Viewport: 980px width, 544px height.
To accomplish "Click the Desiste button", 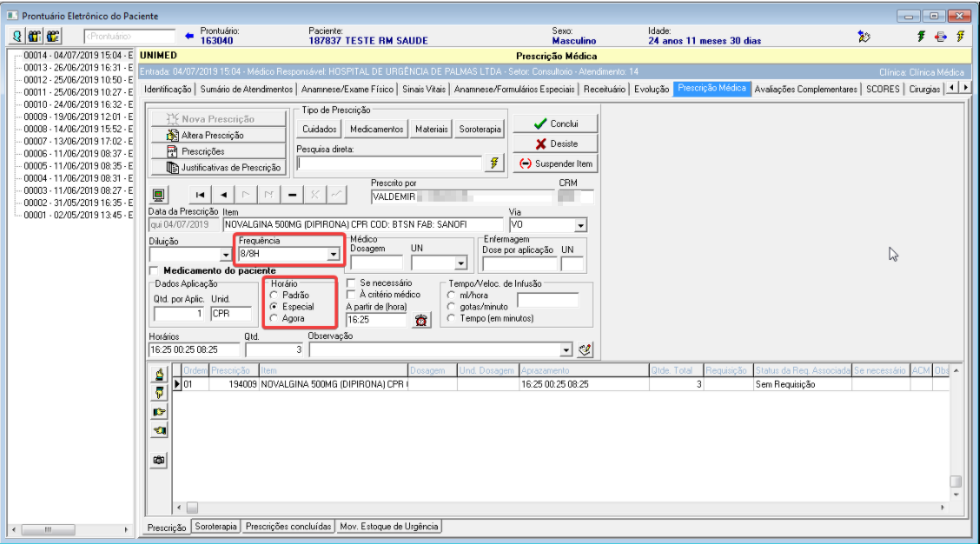I will tap(556, 143).
